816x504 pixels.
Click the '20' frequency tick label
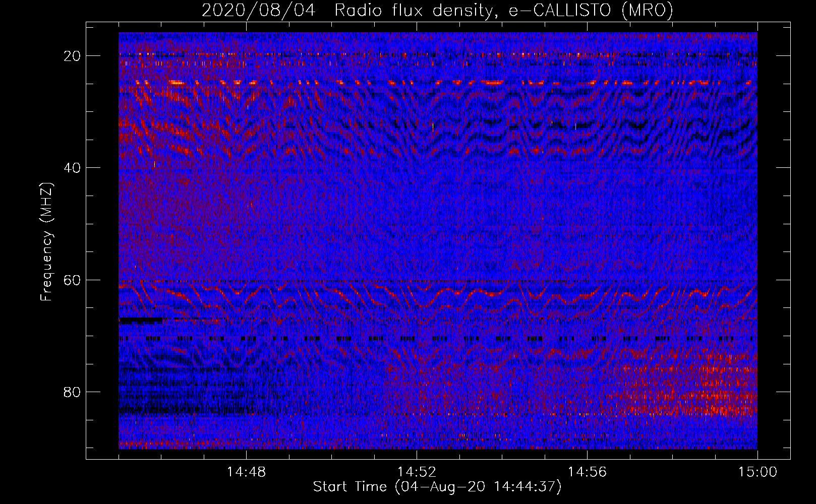[x=73, y=56]
